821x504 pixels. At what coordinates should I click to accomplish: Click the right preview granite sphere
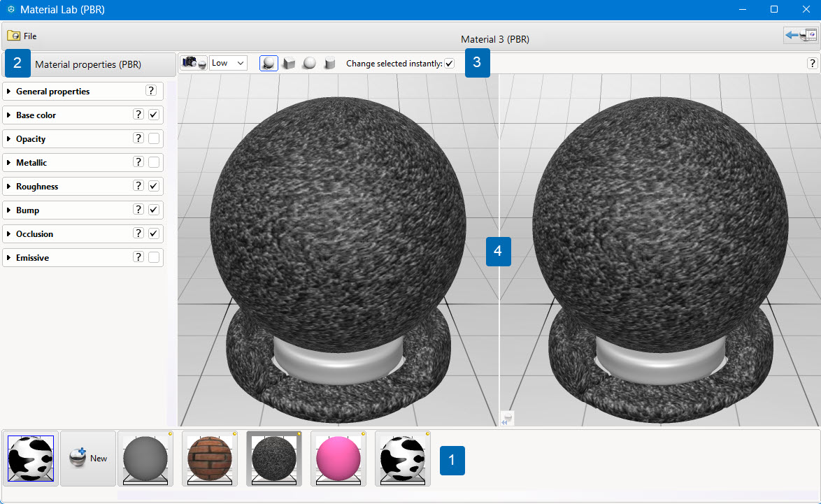660,224
